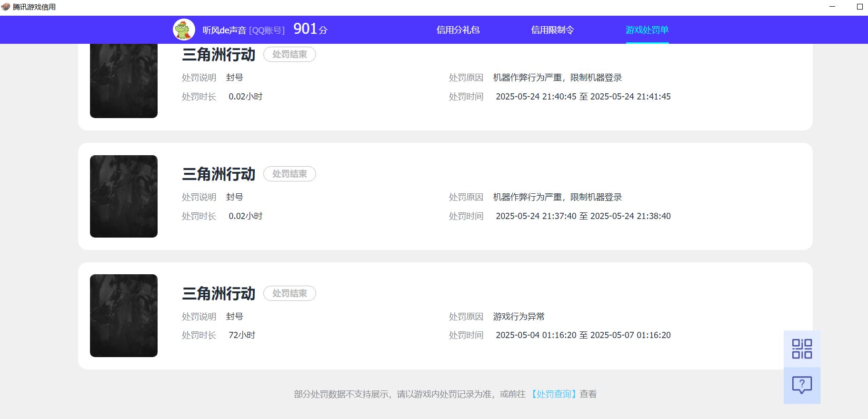Click the 901分 credit score
The height and width of the screenshot is (419, 868).
click(x=310, y=30)
